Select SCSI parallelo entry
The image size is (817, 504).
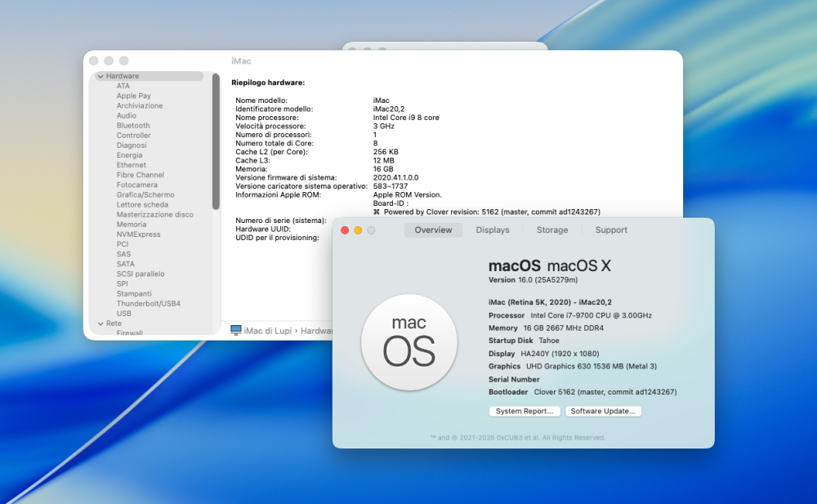141,274
